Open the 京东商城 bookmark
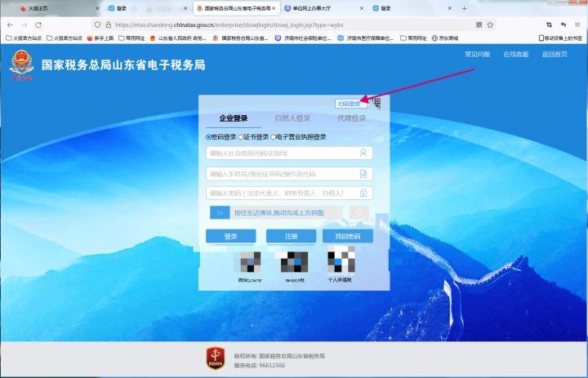Image resolution: width=588 pixels, height=378 pixels. tap(445, 38)
